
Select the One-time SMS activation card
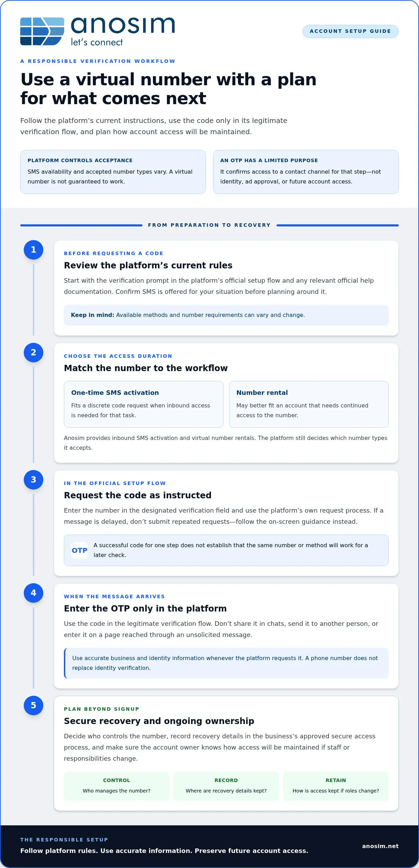(144, 404)
